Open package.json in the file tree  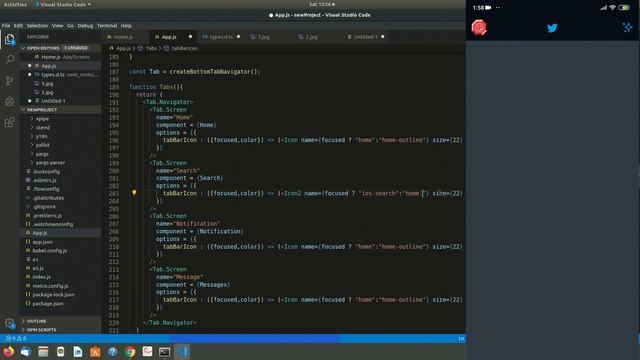click(60, 304)
